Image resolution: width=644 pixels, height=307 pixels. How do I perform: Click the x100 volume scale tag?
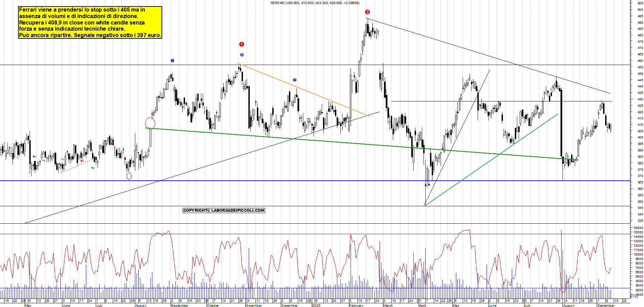point(634,296)
